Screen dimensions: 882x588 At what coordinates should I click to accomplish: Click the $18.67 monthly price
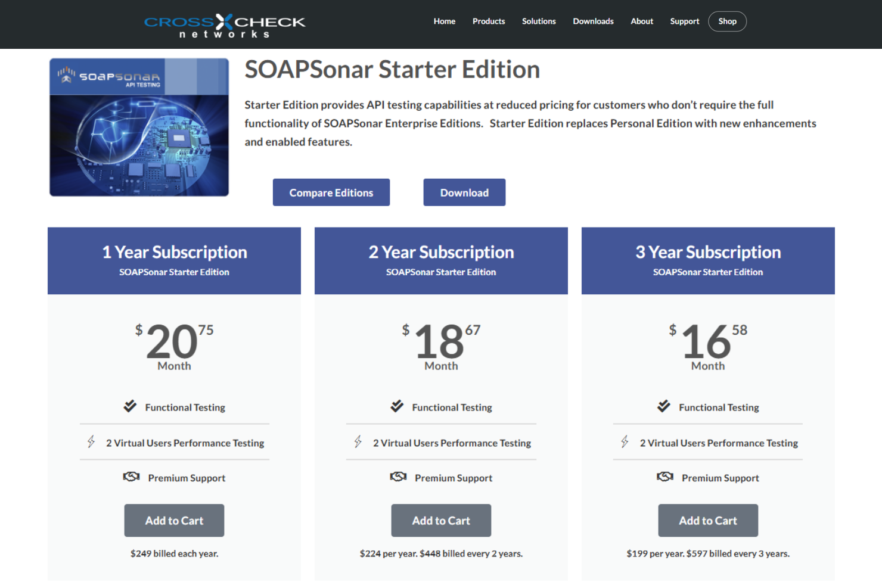click(441, 341)
